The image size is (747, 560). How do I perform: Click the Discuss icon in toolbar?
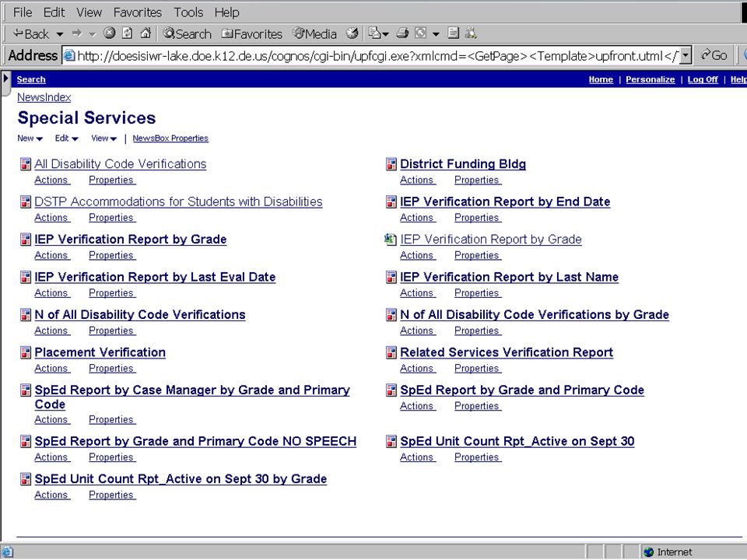click(x=453, y=33)
